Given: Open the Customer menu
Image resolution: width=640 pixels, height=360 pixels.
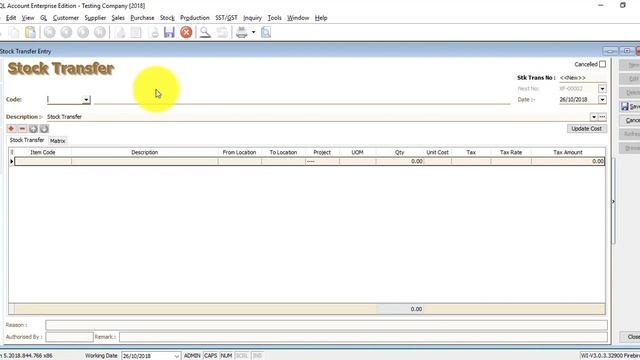Looking at the screenshot, I should point(66,18).
